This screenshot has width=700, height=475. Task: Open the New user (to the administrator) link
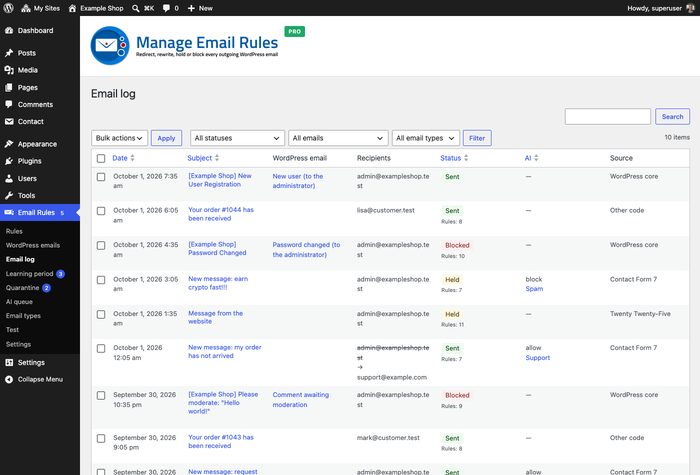coord(298,181)
